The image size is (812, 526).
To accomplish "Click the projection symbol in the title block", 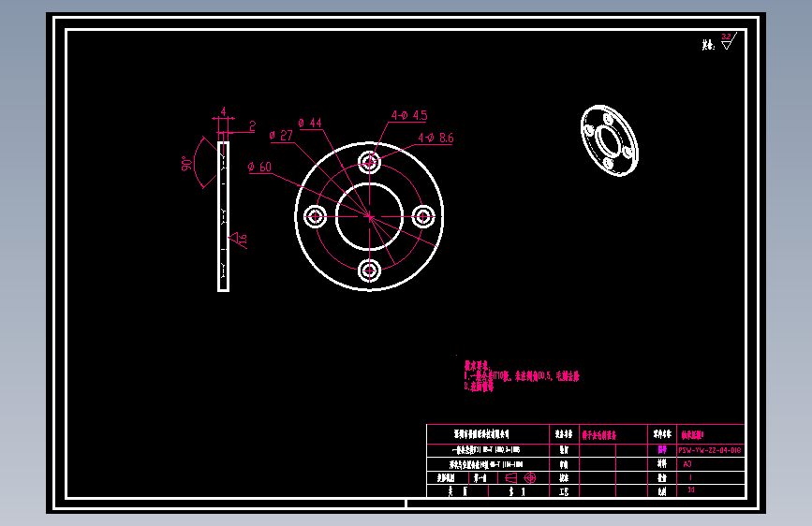I will pyautogui.click(x=521, y=477).
